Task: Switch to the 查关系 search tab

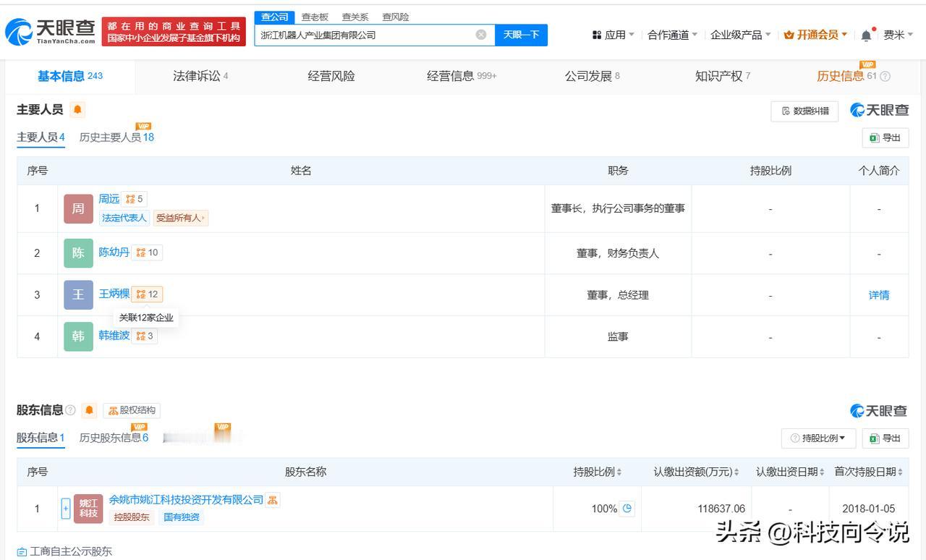Action: [x=355, y=17]
